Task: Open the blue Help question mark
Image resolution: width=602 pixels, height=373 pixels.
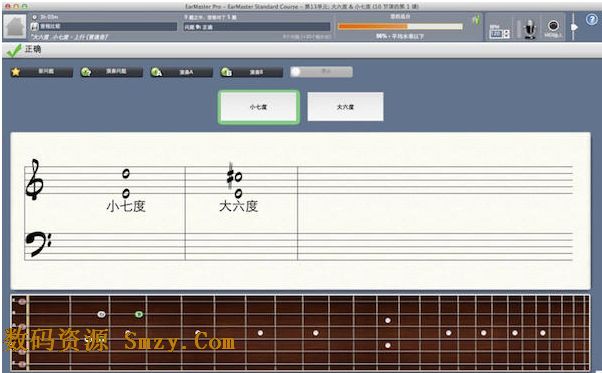Action: 592,19
